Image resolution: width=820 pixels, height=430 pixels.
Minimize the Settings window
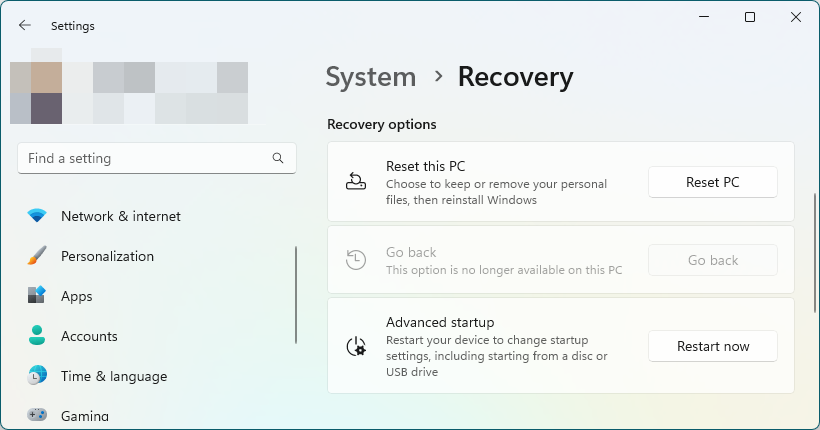click(704, 17)
